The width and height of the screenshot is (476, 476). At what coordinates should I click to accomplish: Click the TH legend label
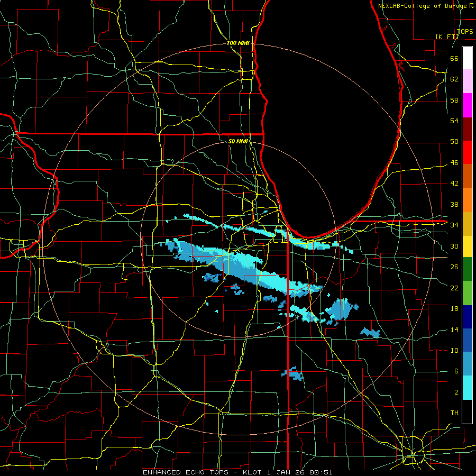(454, 413)
